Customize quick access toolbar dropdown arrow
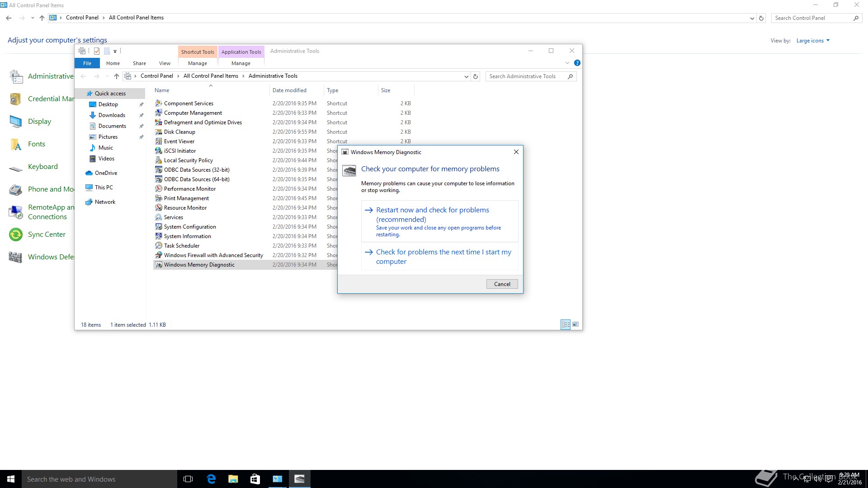868x488 pixels. (x=115, y=52)
